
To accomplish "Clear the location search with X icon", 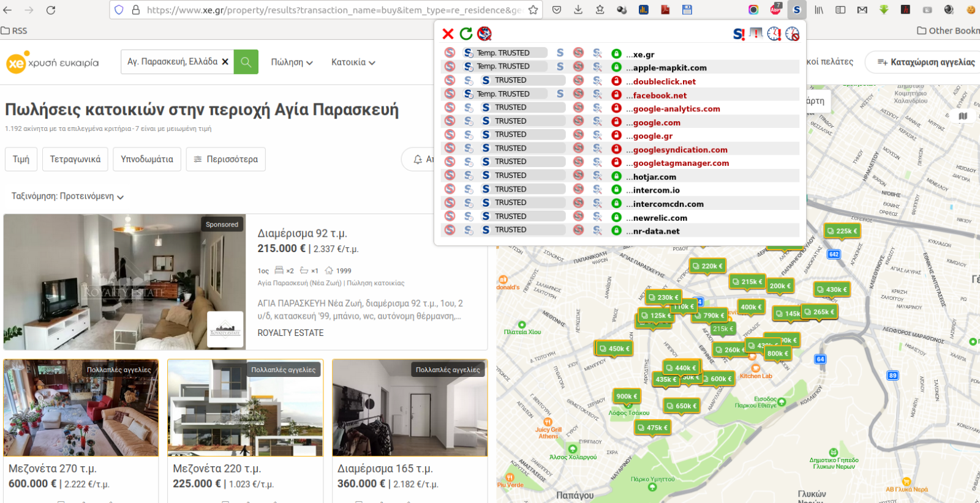I will [225, 62].
